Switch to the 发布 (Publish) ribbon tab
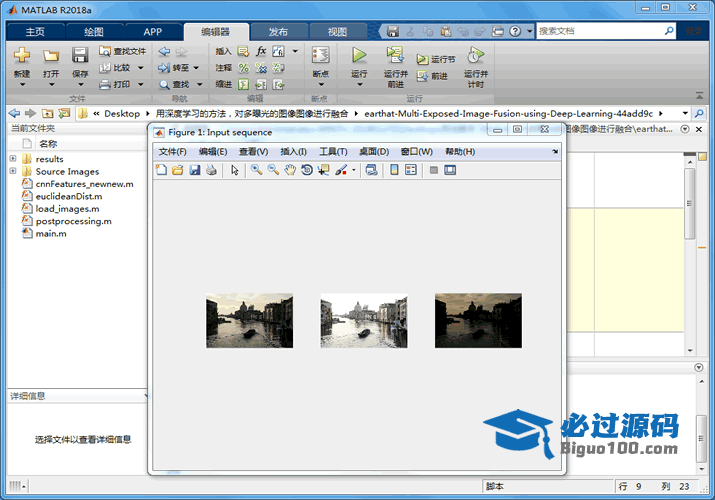715x500 pixels. (x=278, y=32)
